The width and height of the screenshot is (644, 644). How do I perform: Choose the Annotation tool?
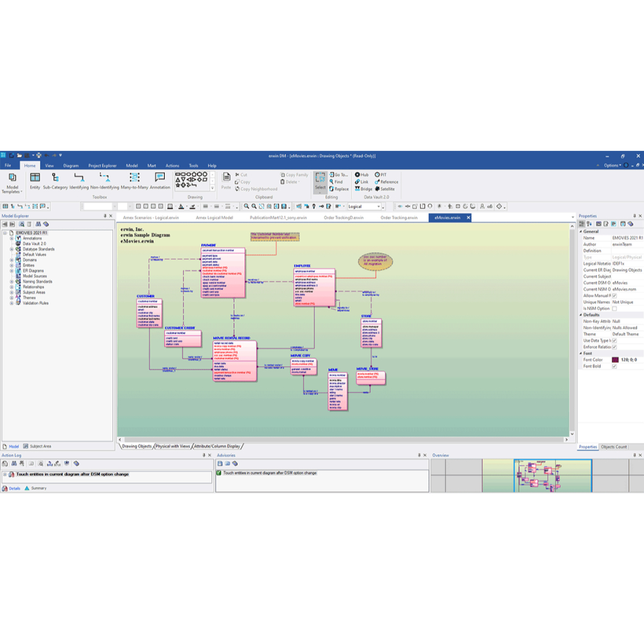[x=160, y=180]
